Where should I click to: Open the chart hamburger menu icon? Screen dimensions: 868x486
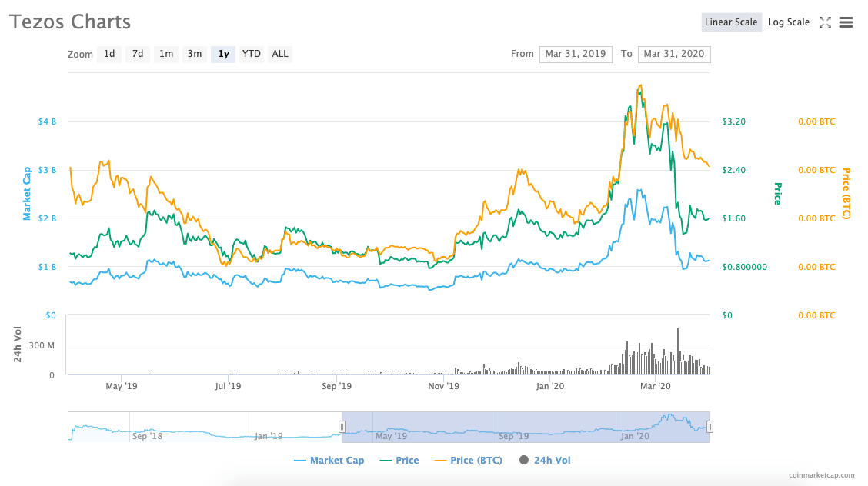click(x=846, y=22)
